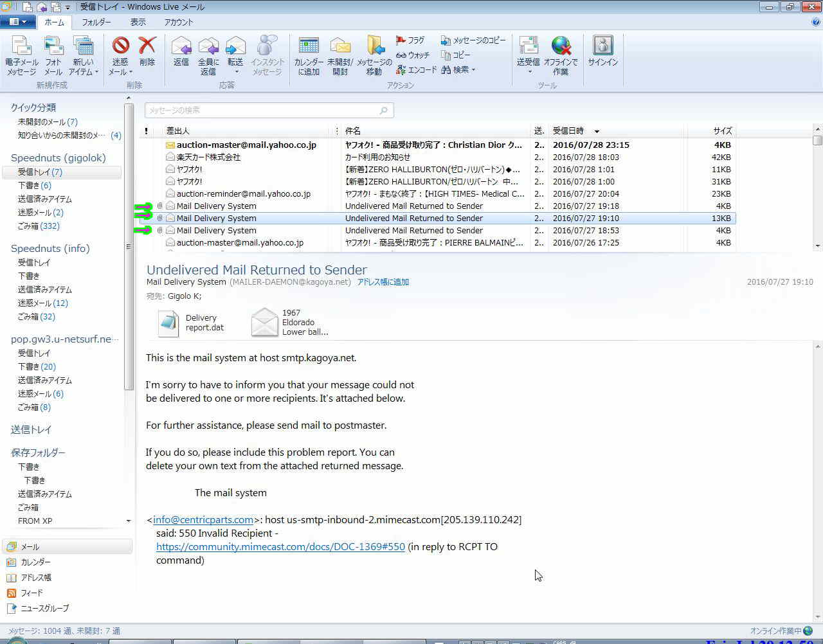Image resolution: width=823 pixels, height=644 pixels.
Task: Open the View (表示) ribbon tab
Action: (x=138, y=22)
